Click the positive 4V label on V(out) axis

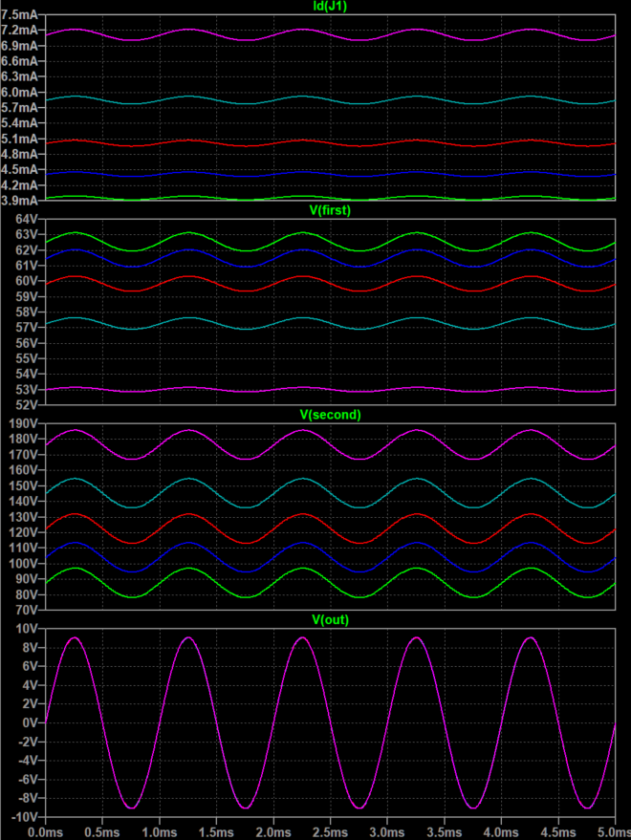(x=30, y=685)
